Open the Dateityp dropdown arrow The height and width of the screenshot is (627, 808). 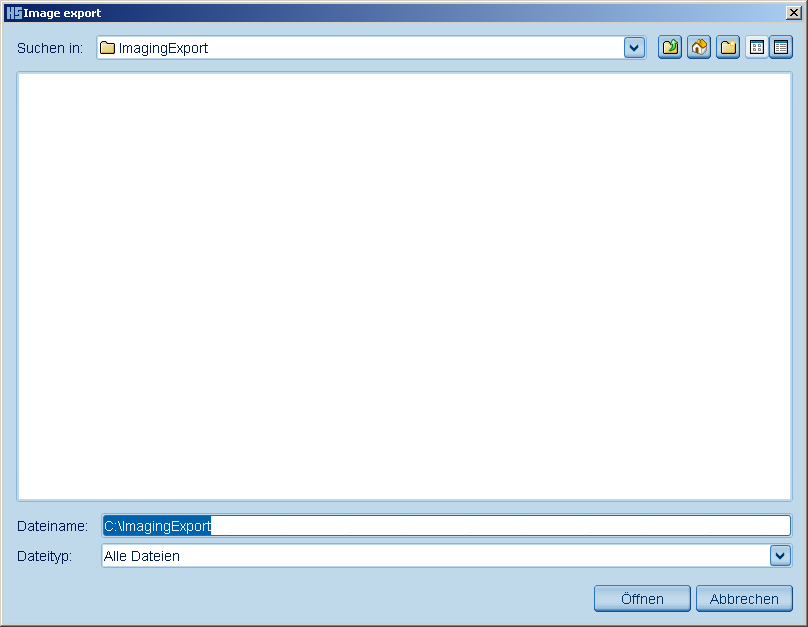780,555
